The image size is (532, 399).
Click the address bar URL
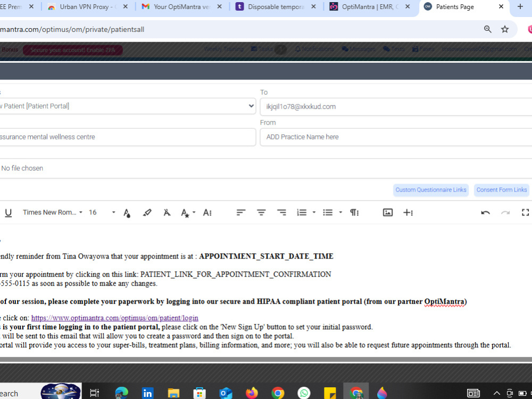[72, 29]
